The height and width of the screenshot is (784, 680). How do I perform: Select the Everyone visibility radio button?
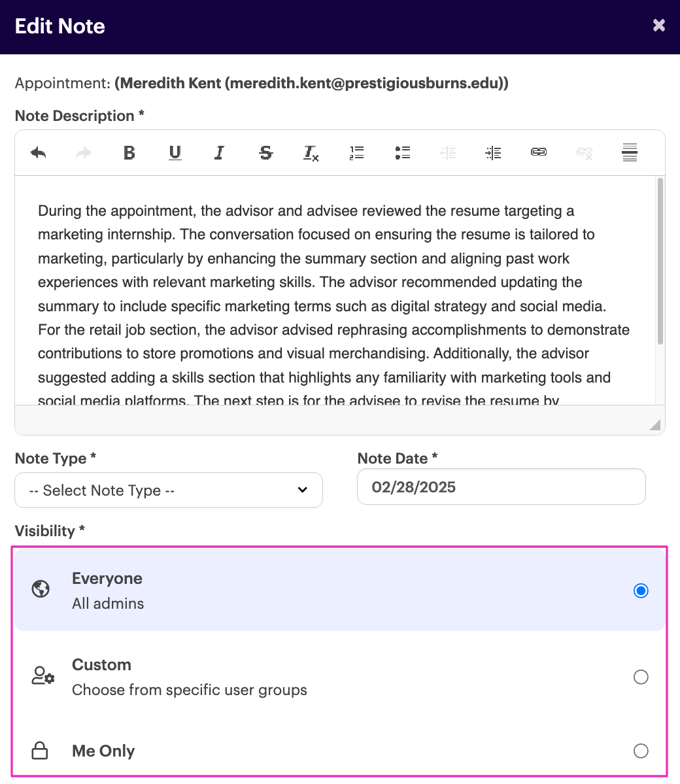(x=641, y=591)
